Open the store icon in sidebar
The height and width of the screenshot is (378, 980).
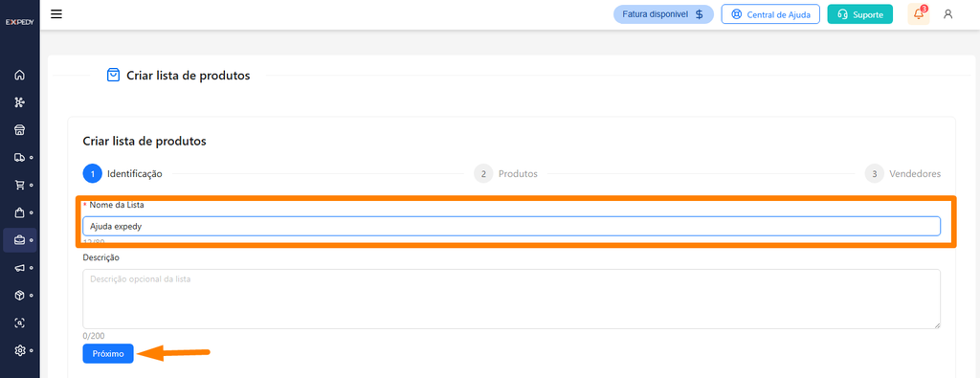tap(19, 130)
